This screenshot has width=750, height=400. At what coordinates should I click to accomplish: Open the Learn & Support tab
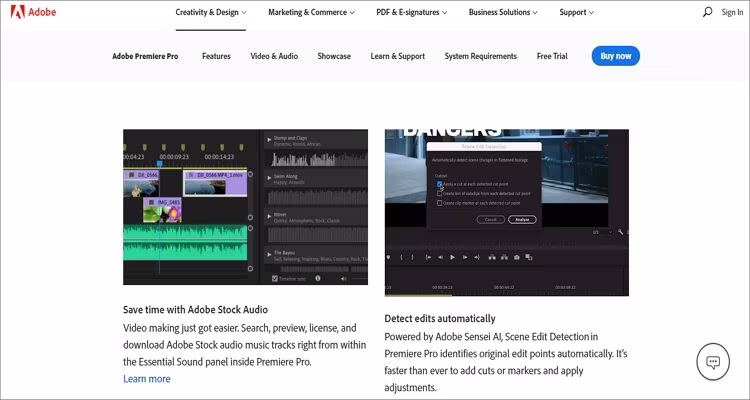click(397, 56)
